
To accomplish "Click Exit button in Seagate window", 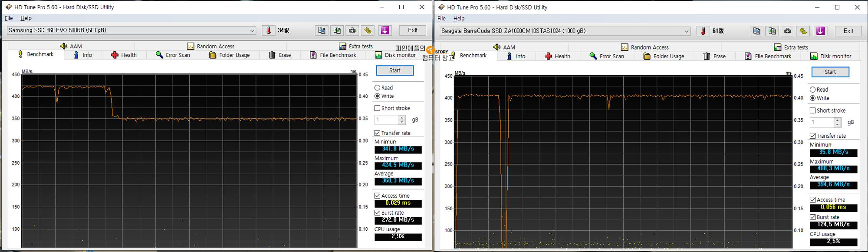I will [x=848, y=31].
